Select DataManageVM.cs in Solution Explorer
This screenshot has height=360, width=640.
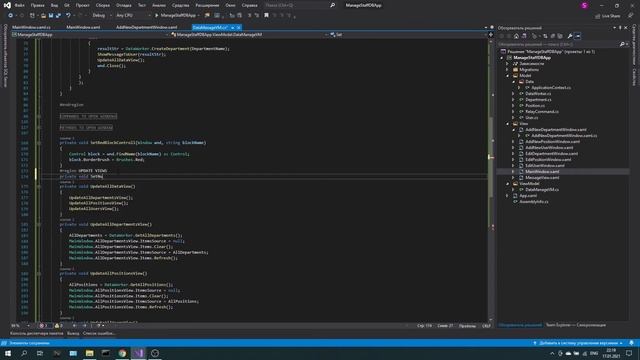click(542, 190)
